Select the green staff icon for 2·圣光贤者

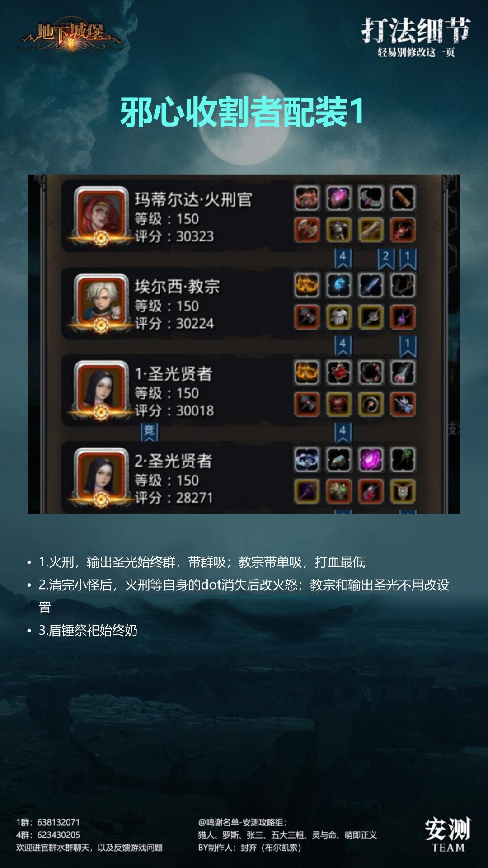(x=403, y=460)
